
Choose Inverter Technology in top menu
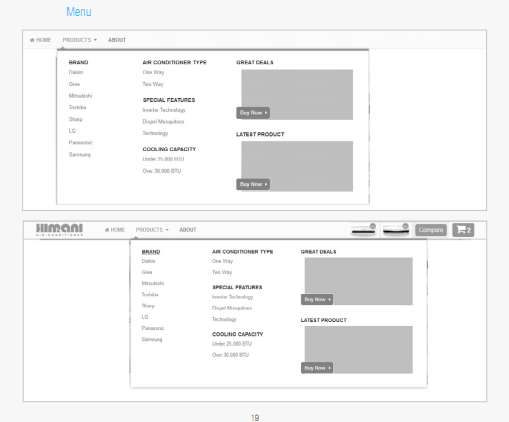tap(164, 110)
